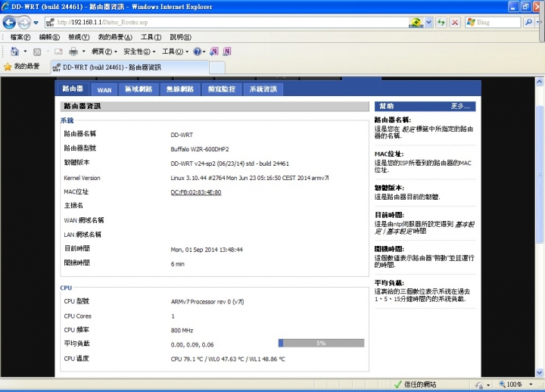Click the page scrollbar up arrow
This screenshot has height=392, width=545.
(x=539, y=82)
